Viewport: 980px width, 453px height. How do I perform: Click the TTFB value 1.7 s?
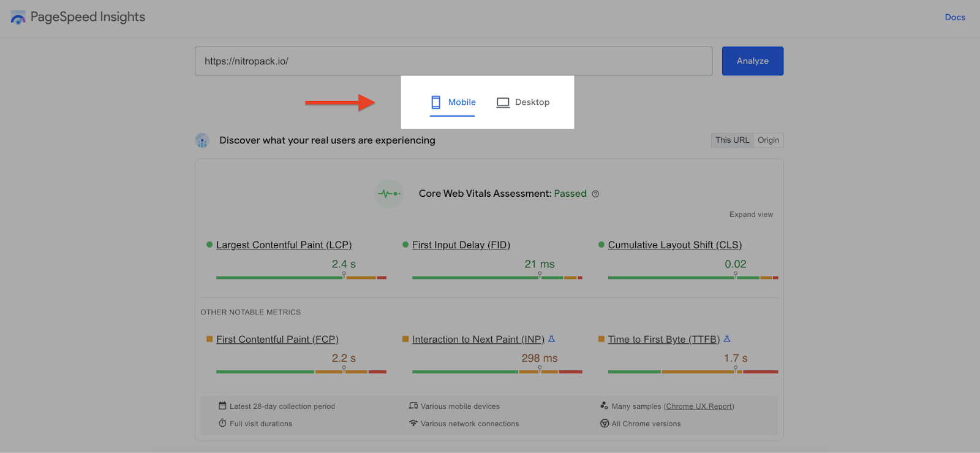pyautogui.click(x=736, y=358)
